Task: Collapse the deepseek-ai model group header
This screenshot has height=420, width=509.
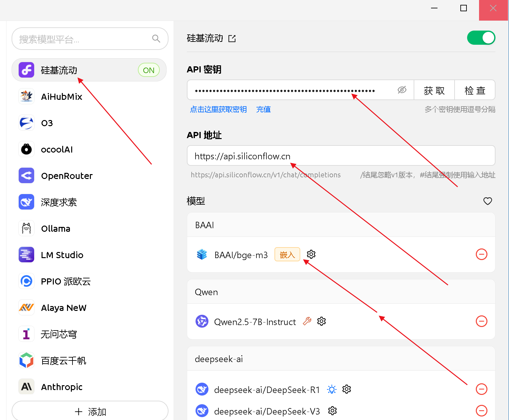Action: 341,359
